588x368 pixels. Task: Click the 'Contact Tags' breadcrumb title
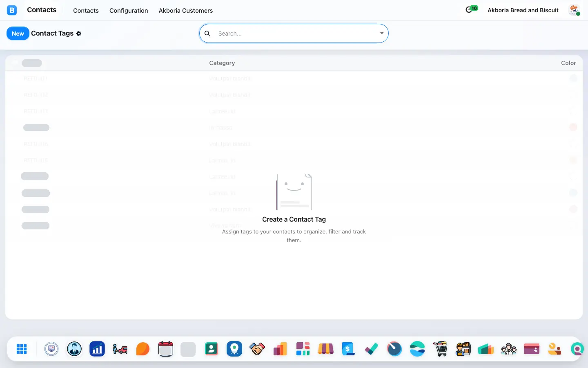tap(52, 34)
